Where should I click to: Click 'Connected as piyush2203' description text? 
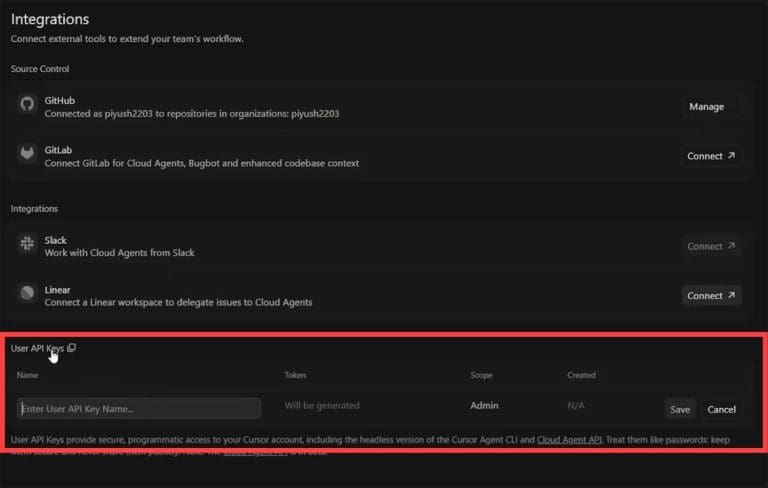point(192,114)
